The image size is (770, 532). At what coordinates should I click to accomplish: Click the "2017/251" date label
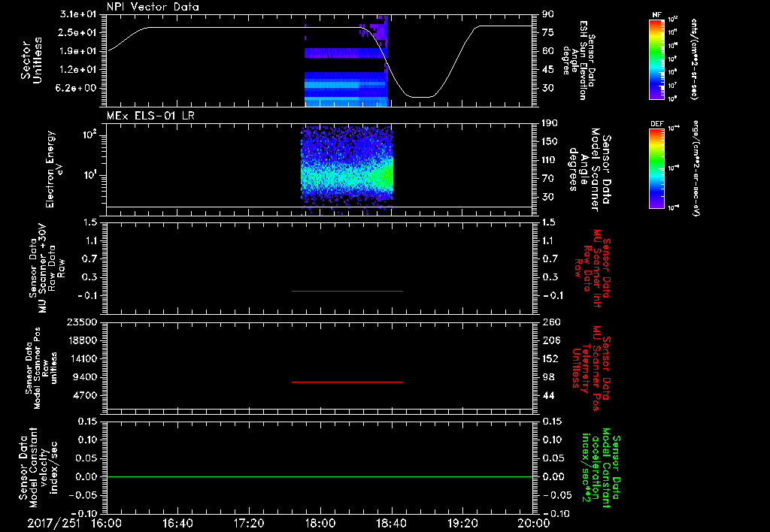54,523
